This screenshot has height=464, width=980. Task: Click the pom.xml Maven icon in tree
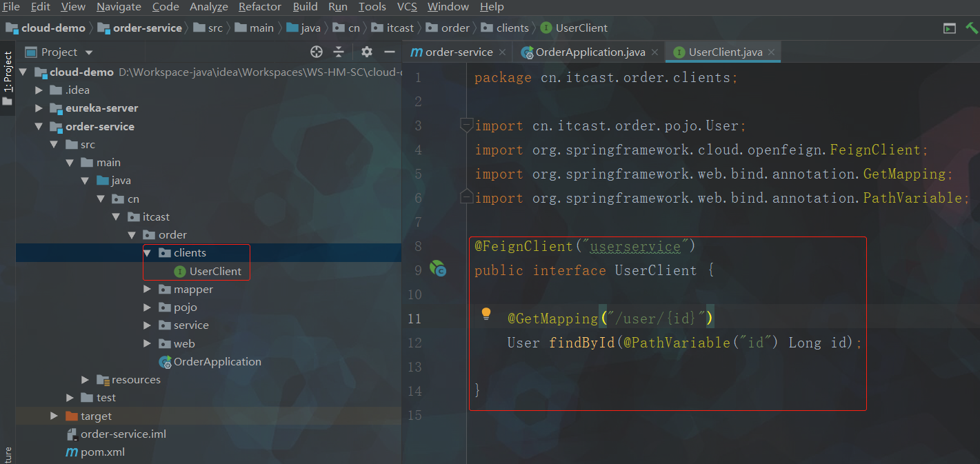click(72, 452)
